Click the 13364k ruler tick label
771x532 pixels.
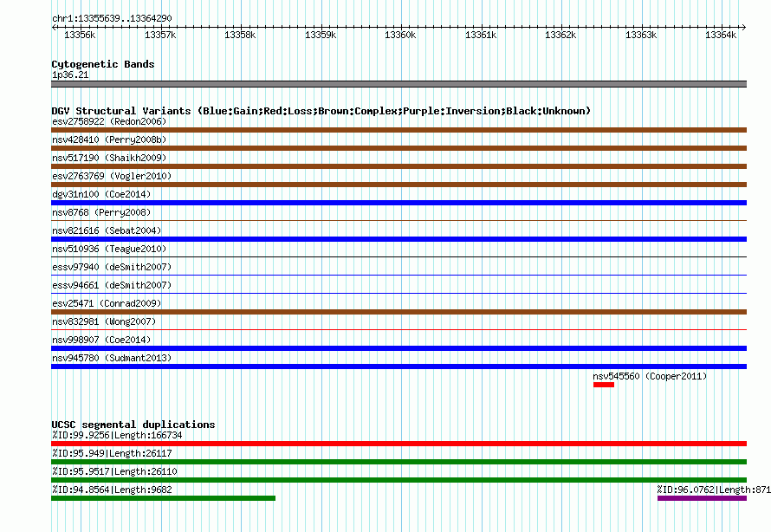[x=721, y=35]
